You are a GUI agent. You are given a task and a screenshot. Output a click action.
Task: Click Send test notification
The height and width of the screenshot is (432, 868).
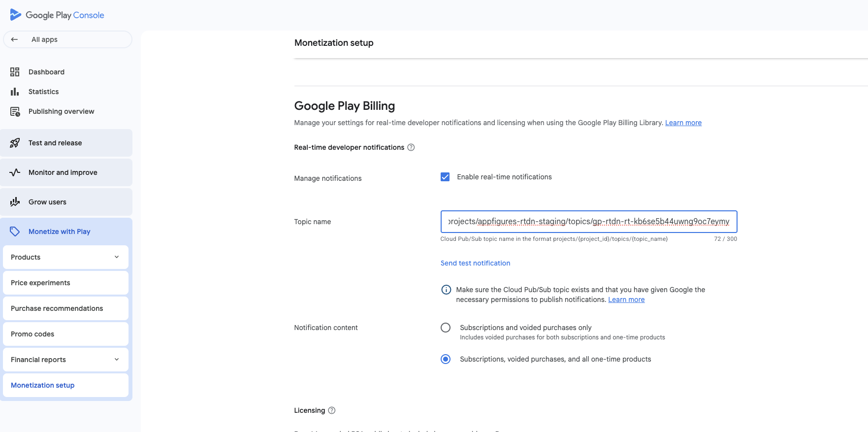point(475,263)
